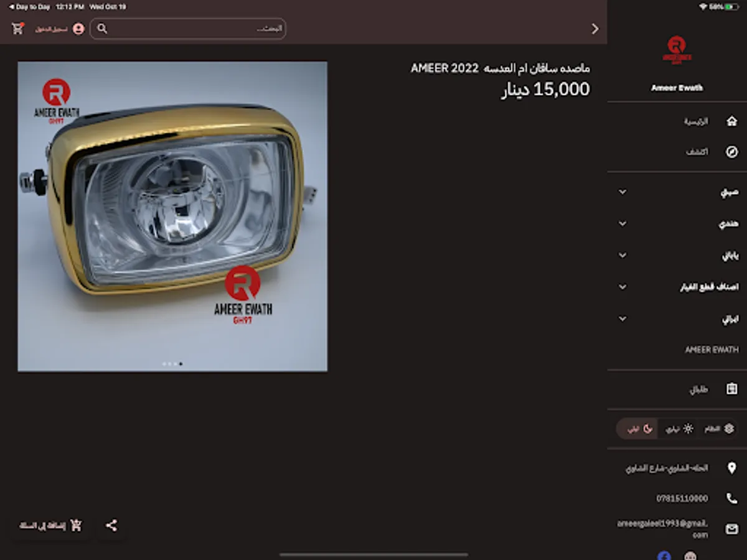Expand the اصناف قطع الغيار chevron
Image resolution: width=747 pixels, height=560 pixels.
pyautogui.click(x=622, y=287)
